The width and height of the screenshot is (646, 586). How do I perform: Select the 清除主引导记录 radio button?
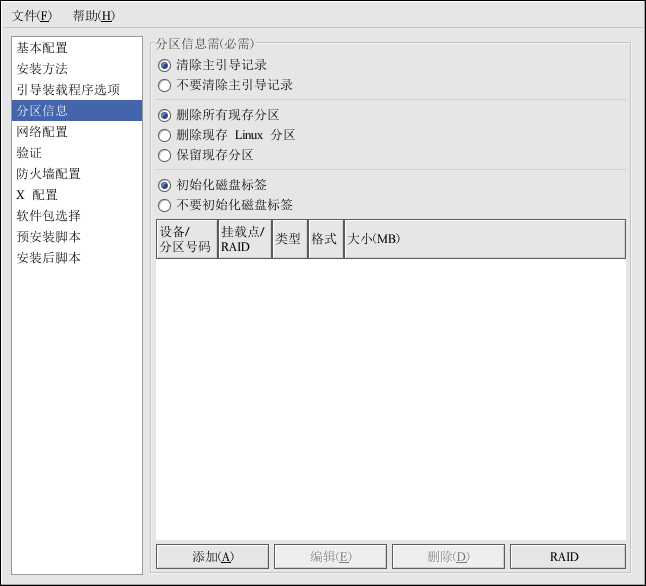[x=165, y=65]
